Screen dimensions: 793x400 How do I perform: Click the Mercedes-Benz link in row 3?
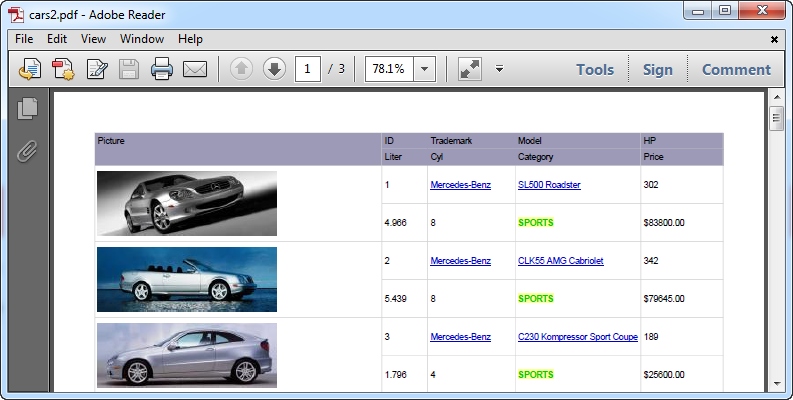click(x=460, y=336)
